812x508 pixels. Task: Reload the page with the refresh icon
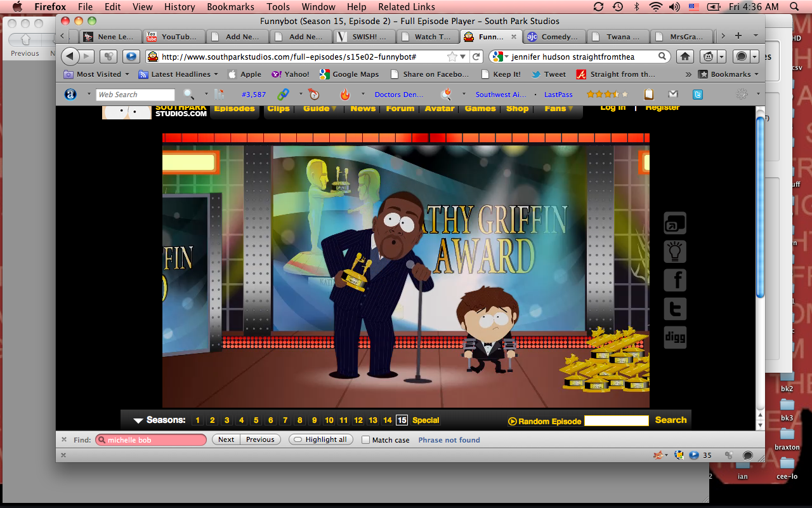(x=476, y=57)
